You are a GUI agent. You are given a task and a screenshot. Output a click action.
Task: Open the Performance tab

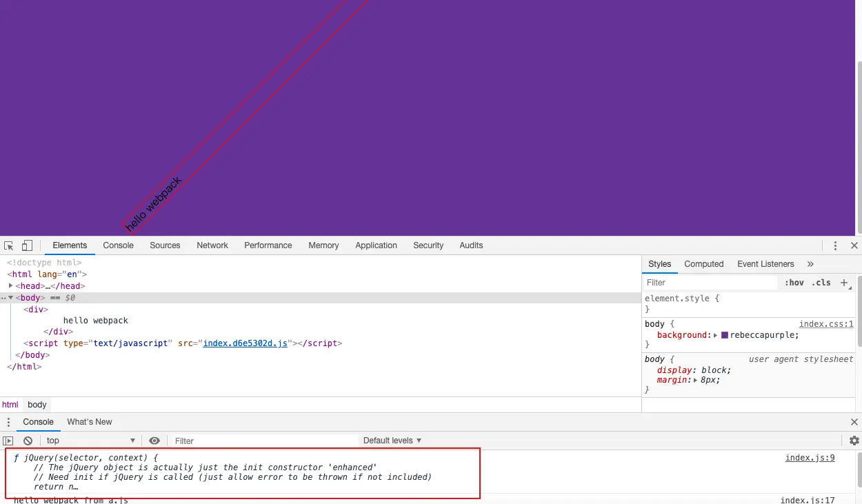[268, 245]
